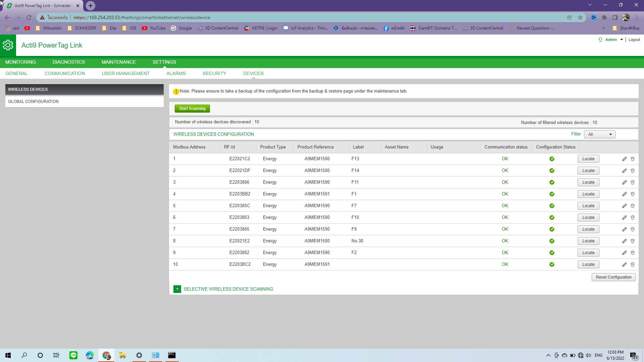Delete device with label F14

click(633, 171)
